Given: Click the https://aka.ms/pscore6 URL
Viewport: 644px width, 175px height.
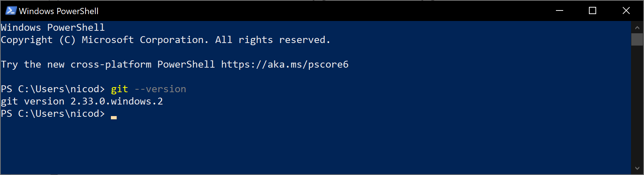Looking at the screenshot, I should coord(285,64).
